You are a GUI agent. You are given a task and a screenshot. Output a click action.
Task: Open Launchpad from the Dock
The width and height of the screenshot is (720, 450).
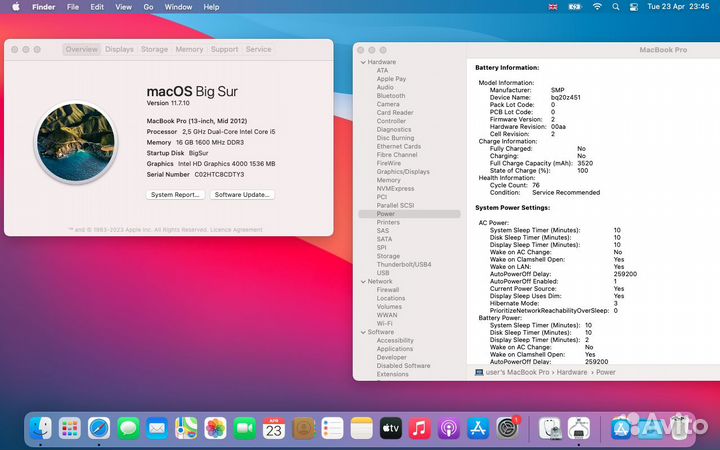70,428
